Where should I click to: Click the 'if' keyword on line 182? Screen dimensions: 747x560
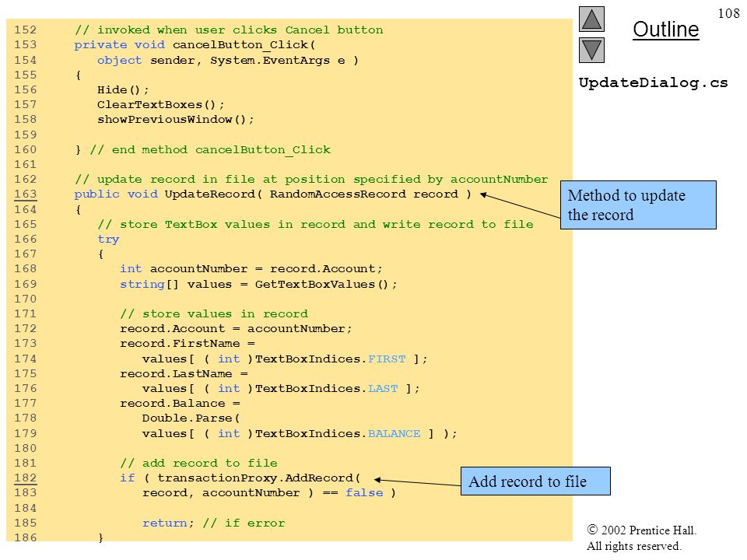click(x=127, y=478)
